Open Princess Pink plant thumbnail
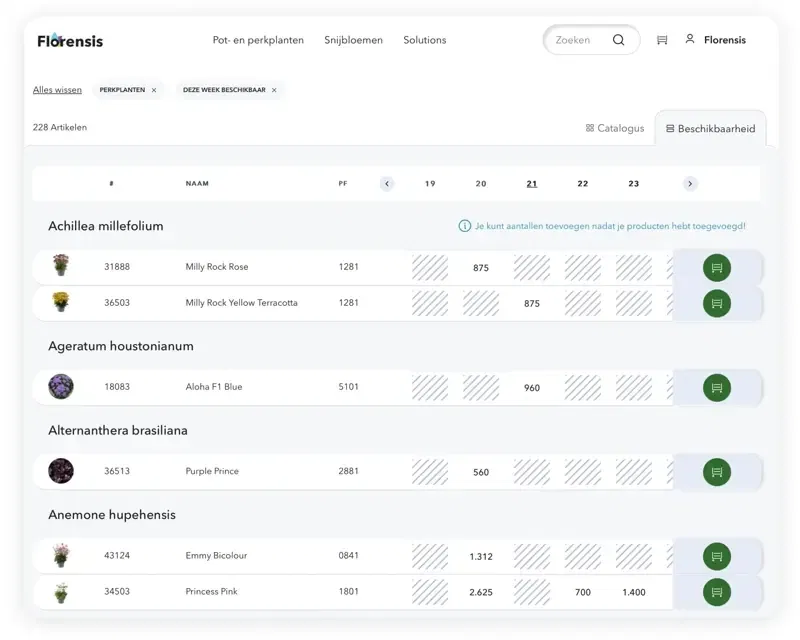The width and height of the screenshot is (800, 640). 61,592
